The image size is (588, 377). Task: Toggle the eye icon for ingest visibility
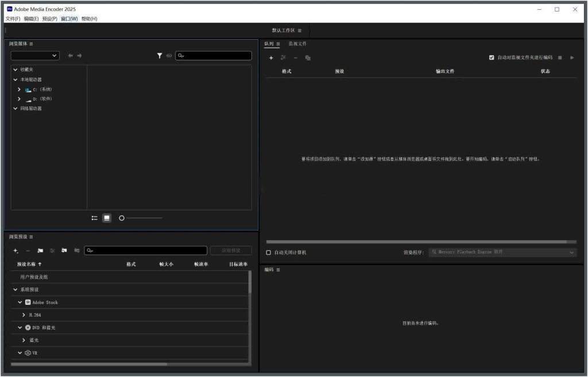click(x=169, y=56)
